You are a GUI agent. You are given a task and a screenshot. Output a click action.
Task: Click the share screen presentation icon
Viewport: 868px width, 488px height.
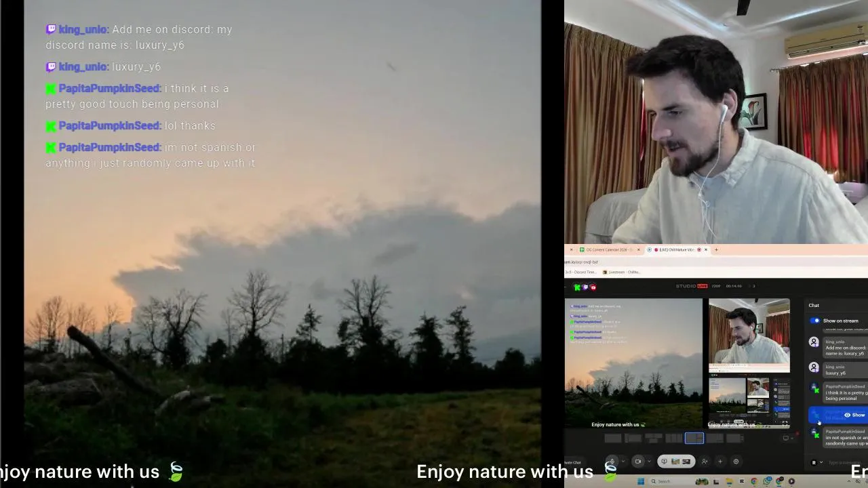coord(665,462)
